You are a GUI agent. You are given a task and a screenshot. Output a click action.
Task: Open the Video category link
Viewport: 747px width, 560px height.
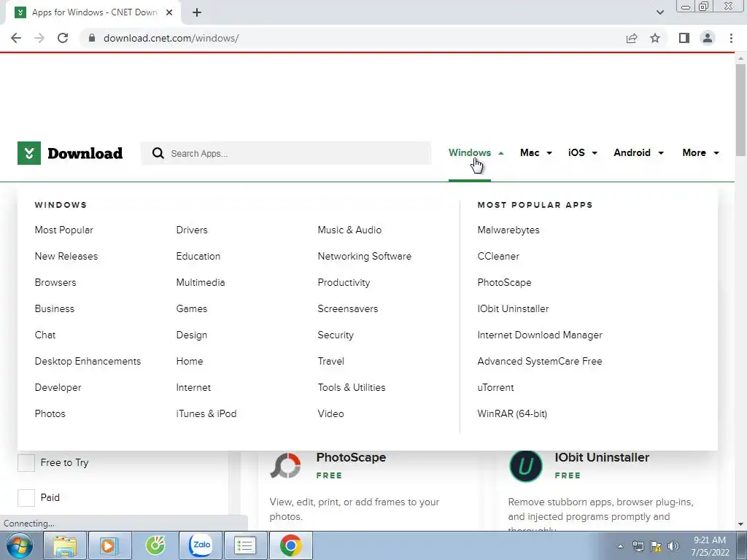tap(330, 414)
